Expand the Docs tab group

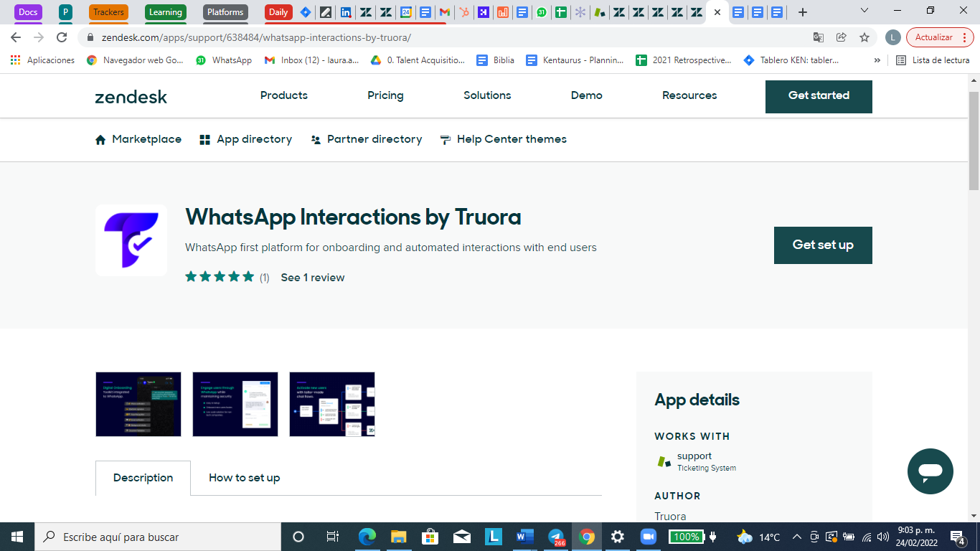(x=28, y=12)
